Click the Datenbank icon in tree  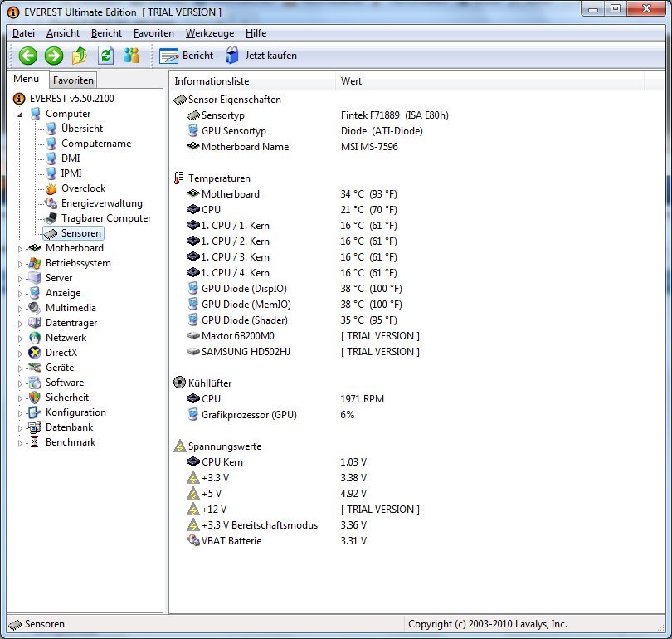(35, 427)
